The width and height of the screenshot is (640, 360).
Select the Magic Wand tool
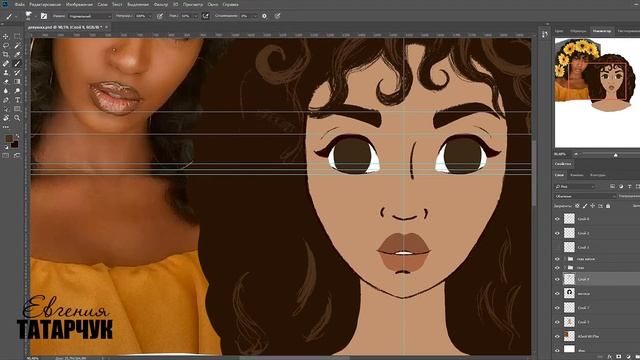(x=17, y=46)
